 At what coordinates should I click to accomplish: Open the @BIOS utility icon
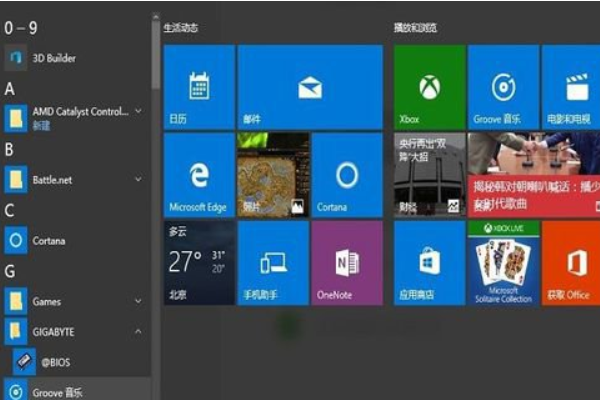tap(24, 362)
